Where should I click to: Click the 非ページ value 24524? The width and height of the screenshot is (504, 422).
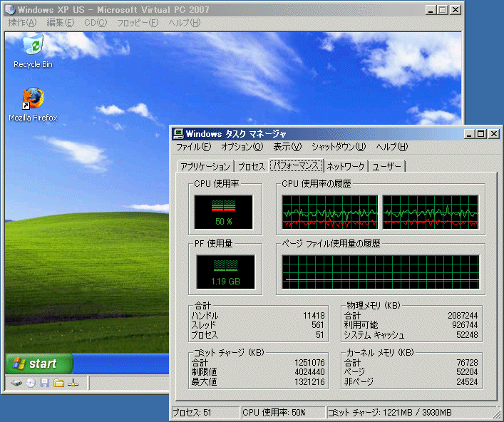468,382
